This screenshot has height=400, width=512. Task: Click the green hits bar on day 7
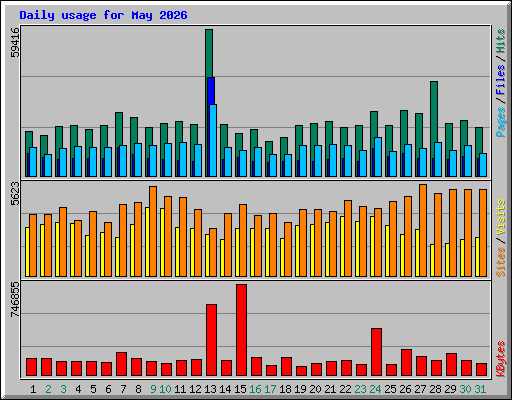click(119, 129)
